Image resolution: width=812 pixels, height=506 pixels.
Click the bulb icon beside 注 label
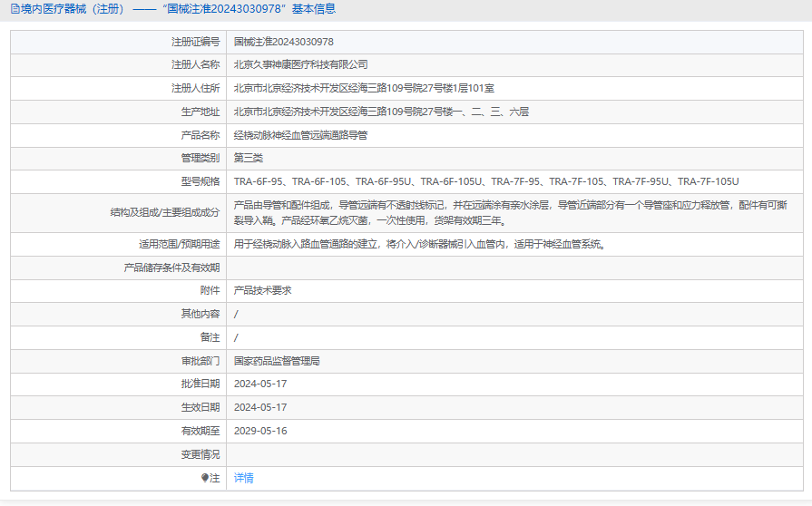pos(205,478)
